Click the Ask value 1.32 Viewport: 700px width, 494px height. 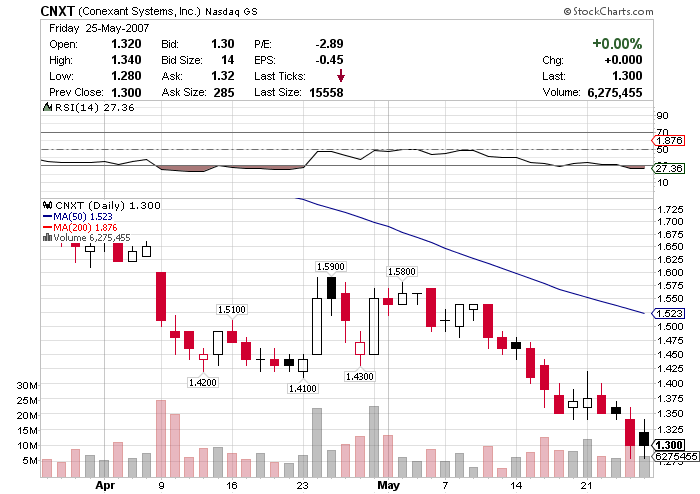point(222,76)
